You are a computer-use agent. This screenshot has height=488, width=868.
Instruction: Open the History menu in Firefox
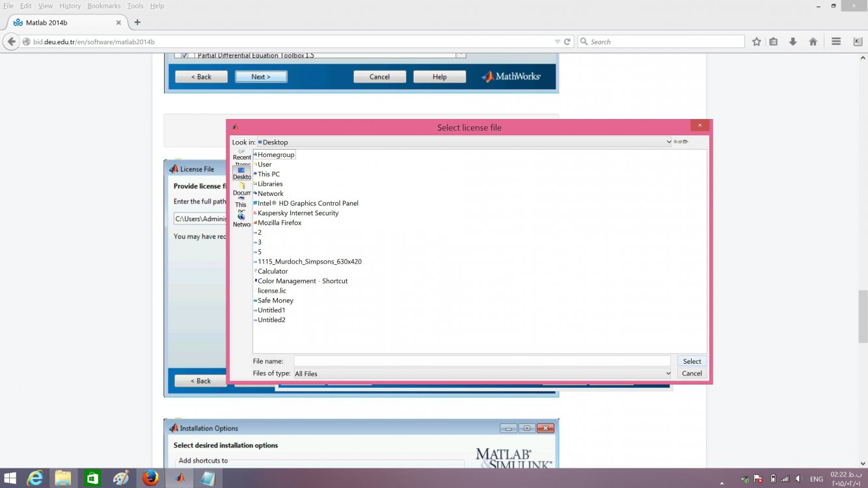tap(70, 6)
